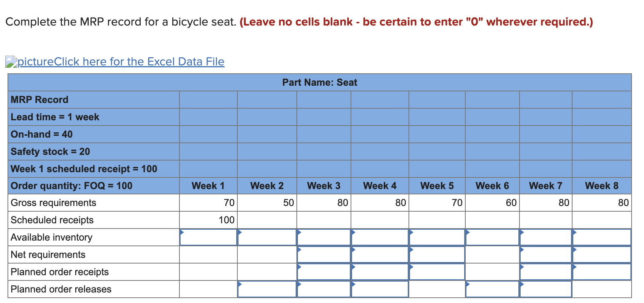The height and width of the screenshot is (303, 644).
Task: Click Week 7 Planned order receipts input
Action: pyautogui.click(x=546, y=272)
